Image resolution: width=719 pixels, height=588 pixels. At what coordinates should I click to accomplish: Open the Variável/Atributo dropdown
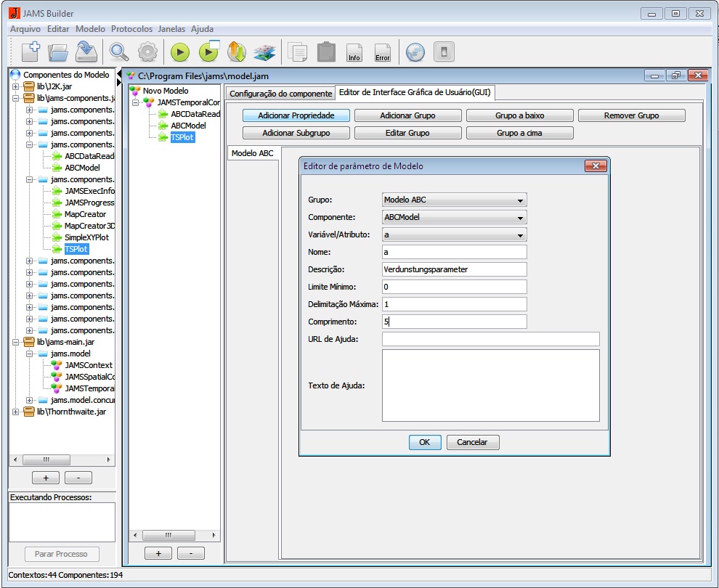pyautogui.click(x=454, y=234)
